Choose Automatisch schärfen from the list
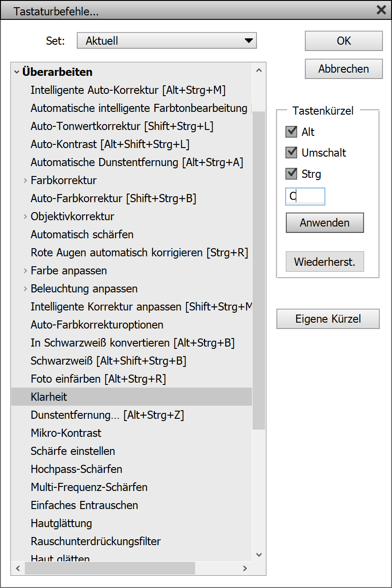This screenshot has width=392, height=588. [82, 235]
